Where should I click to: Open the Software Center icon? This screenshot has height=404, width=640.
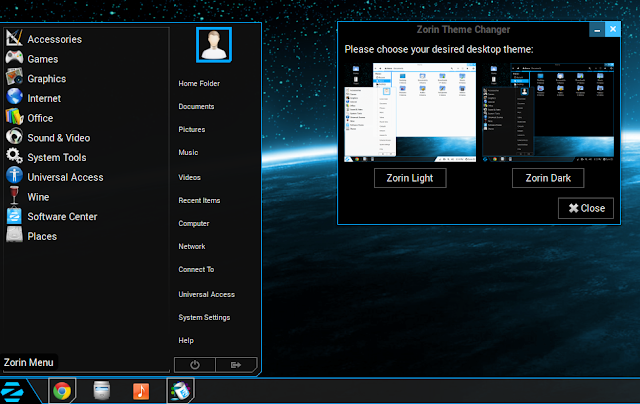(x=14, y=215)
